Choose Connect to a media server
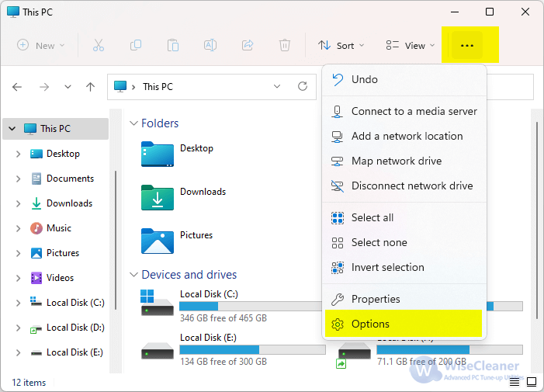Image resolution: width=544 pixels, height=392 pixels. 404,111
